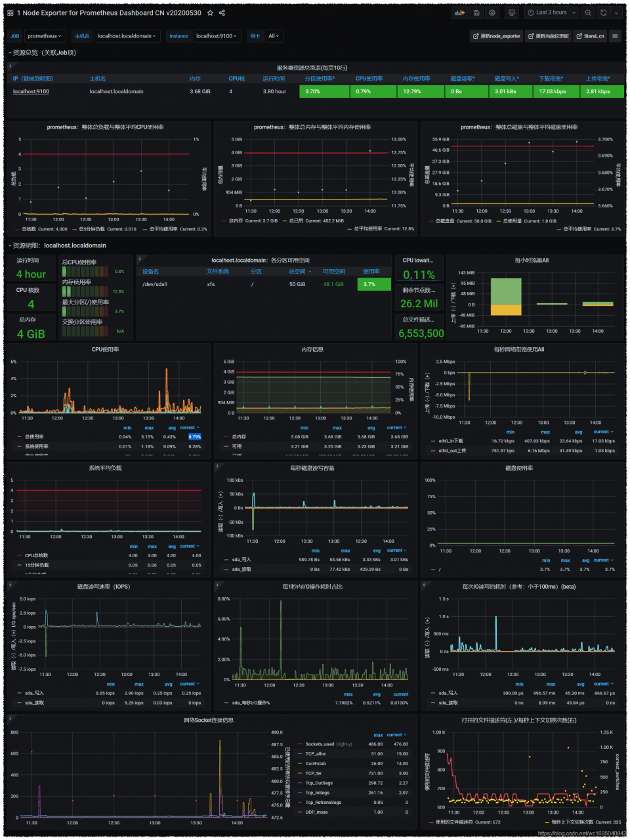Viewport: 630px width, 840px height.
Task: Open the JOB prometheus dropdown
Action: (45, 36)
